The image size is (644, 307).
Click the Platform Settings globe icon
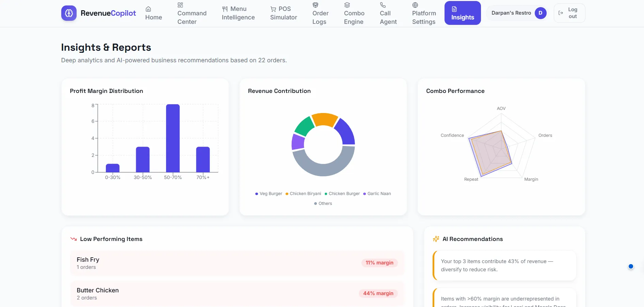coord(415,5)
